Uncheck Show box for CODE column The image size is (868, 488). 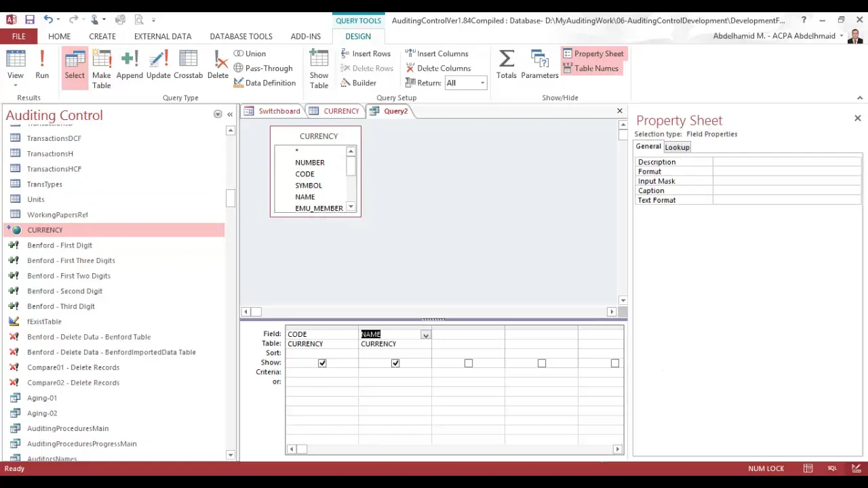tap(322, 363)
